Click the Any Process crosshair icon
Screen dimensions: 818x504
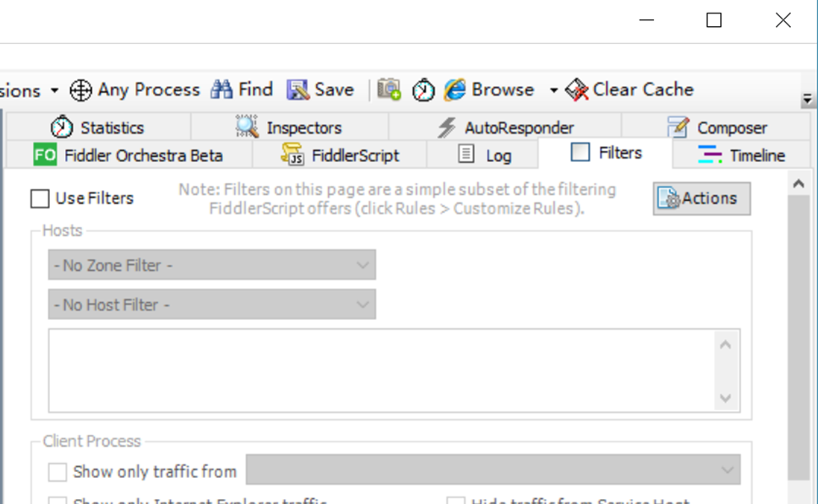click(x=81, y=90)
